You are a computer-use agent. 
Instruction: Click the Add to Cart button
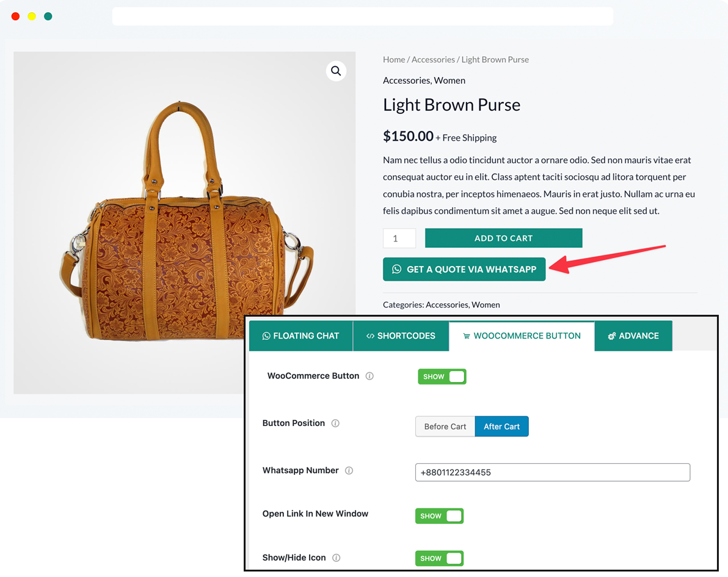pos(503,238)
